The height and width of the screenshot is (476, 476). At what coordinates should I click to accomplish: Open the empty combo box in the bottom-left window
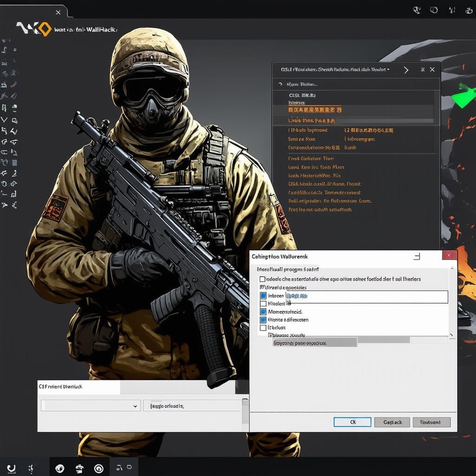point(91,406)
